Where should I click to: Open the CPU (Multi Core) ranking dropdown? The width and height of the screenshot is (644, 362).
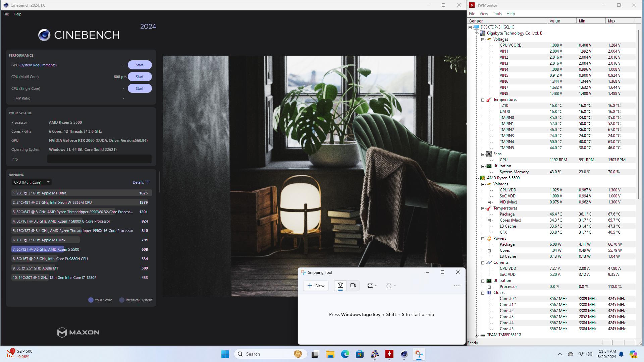pyautogui.click(x=32, y=182)
